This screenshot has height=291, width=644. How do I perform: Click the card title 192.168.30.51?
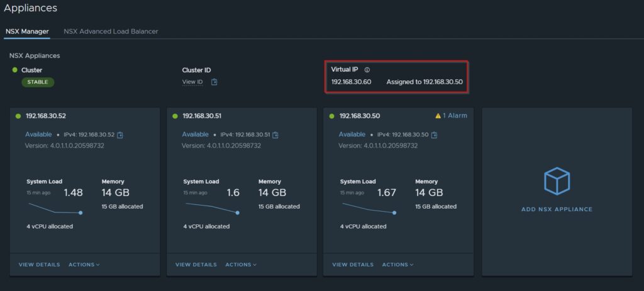pos(202,116)
